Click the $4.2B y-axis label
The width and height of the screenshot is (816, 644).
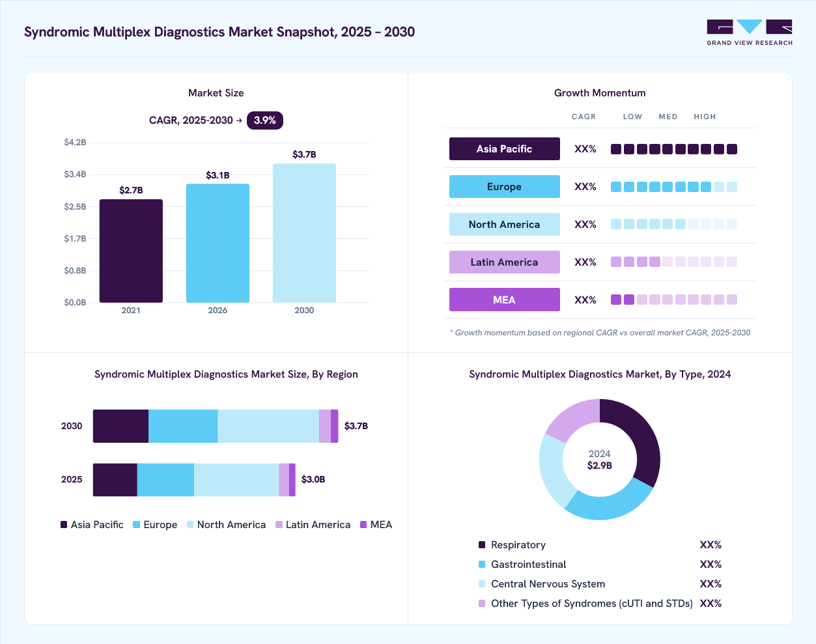pyautogui.click(x=75, y=142)
